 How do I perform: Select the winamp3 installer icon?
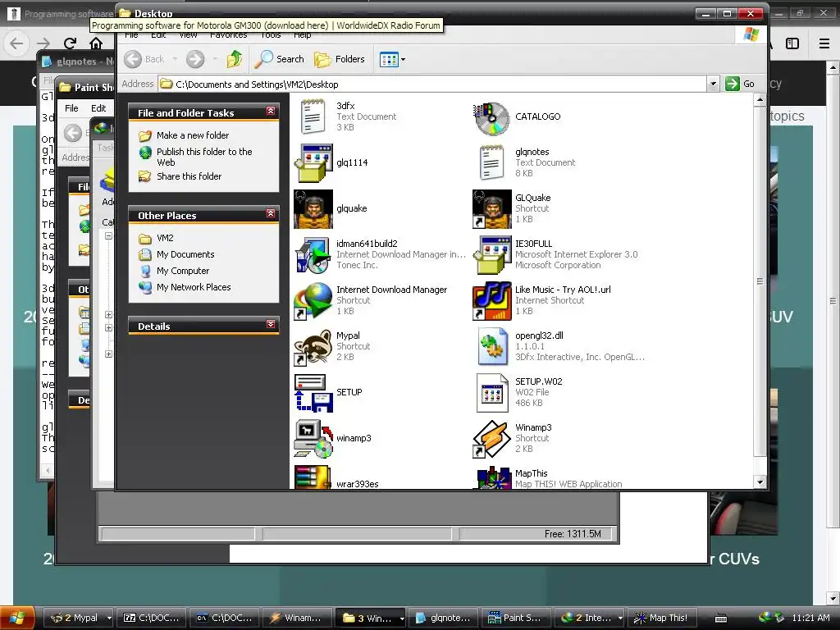point(313,439)
